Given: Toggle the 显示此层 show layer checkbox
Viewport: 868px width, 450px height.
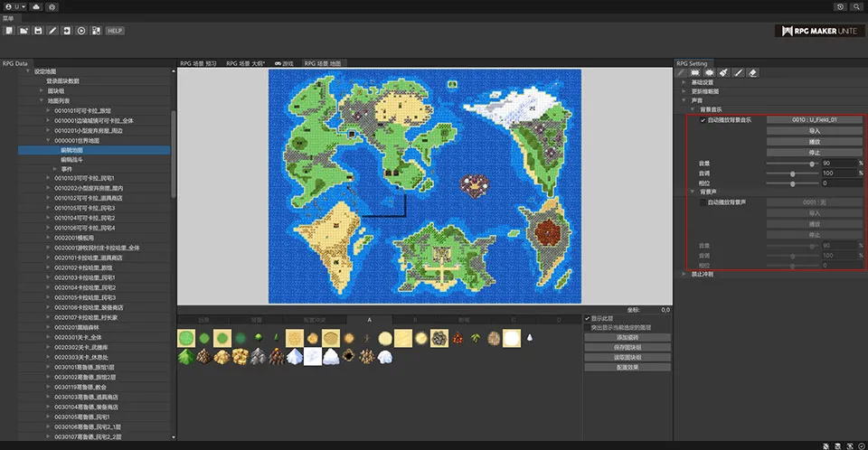Looking at the screenshot, I should click(x=588, y=318).
